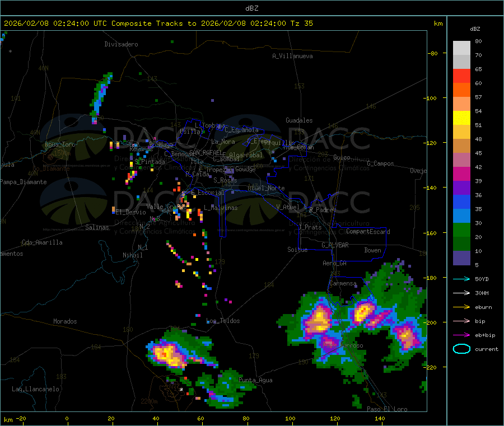Click the 'Bowen' map label

[x=372, y=250]
